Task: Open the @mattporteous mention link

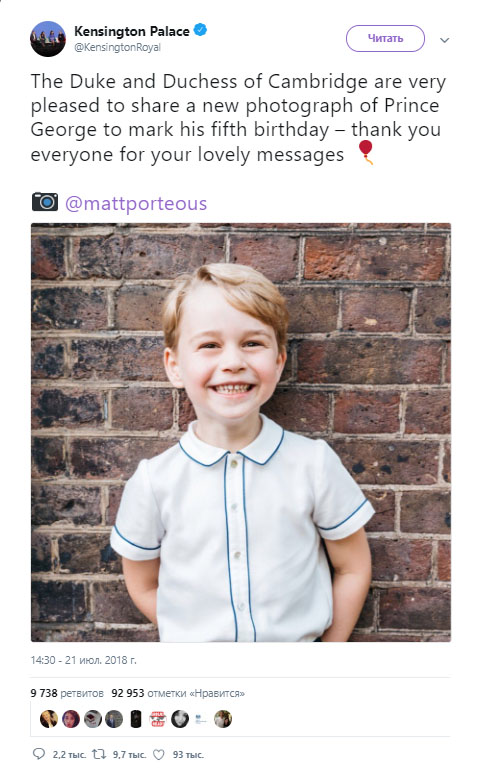Action: (136, 203)
